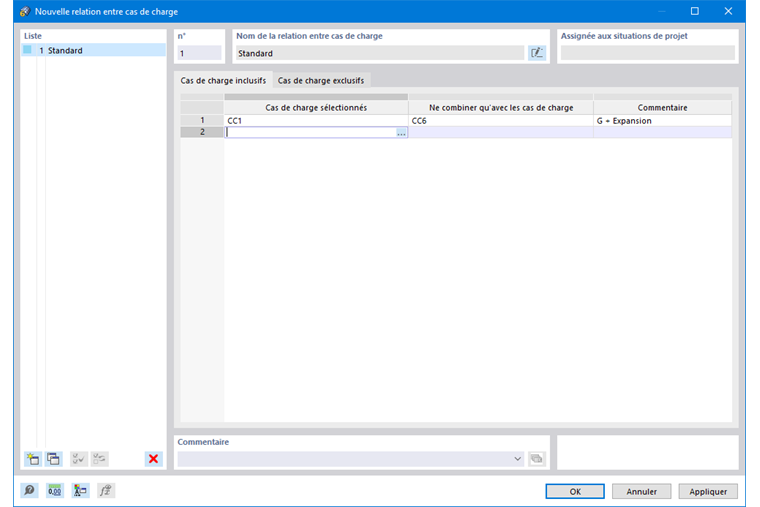Click the G + Expansion comment cell
The height and width of the screenshot is (507, 760).
coord(662,121)
